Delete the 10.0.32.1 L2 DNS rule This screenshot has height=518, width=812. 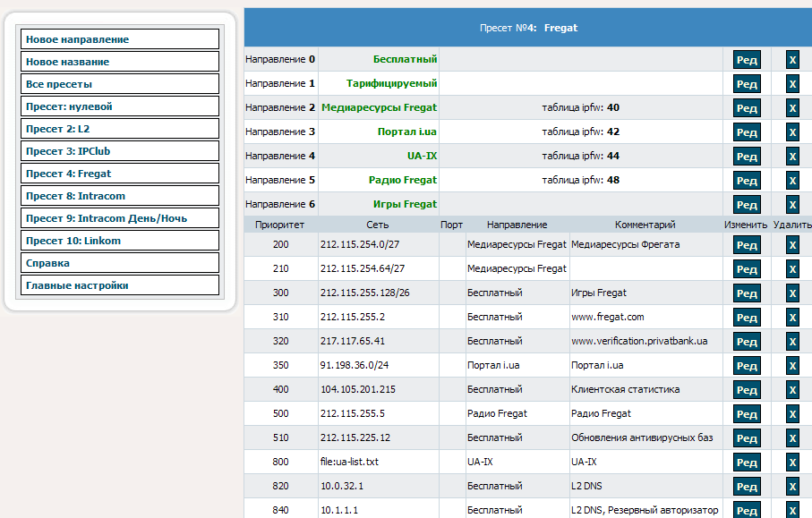(792, 487)
